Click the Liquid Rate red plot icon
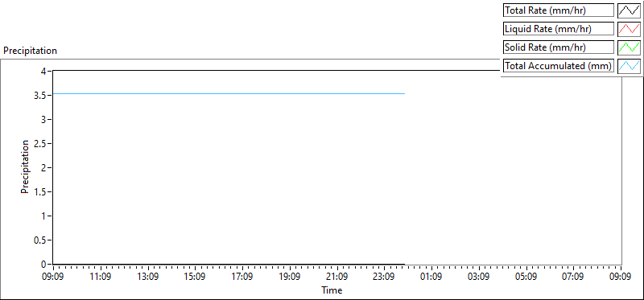This screenshot has height=300, width=644. 630,29
